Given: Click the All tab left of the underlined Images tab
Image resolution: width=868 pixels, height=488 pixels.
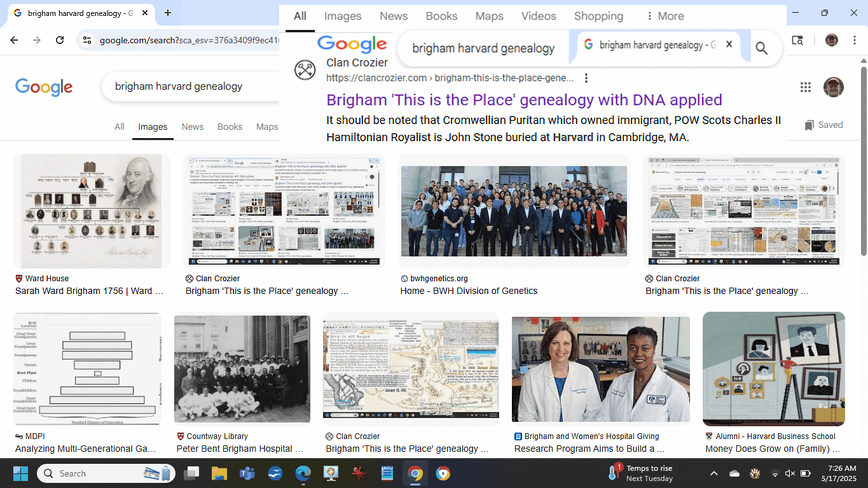Looking at the screenshot, I should [x=120, y=127].
